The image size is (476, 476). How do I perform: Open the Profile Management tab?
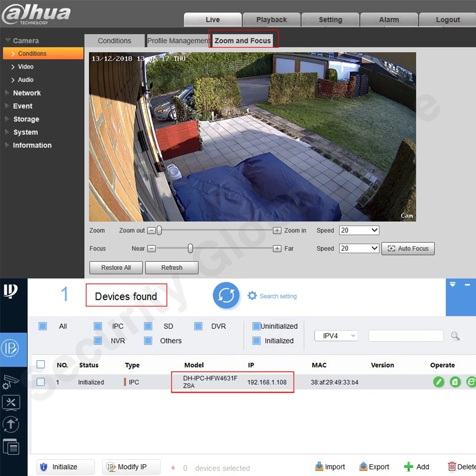click(x=178, y=41)
